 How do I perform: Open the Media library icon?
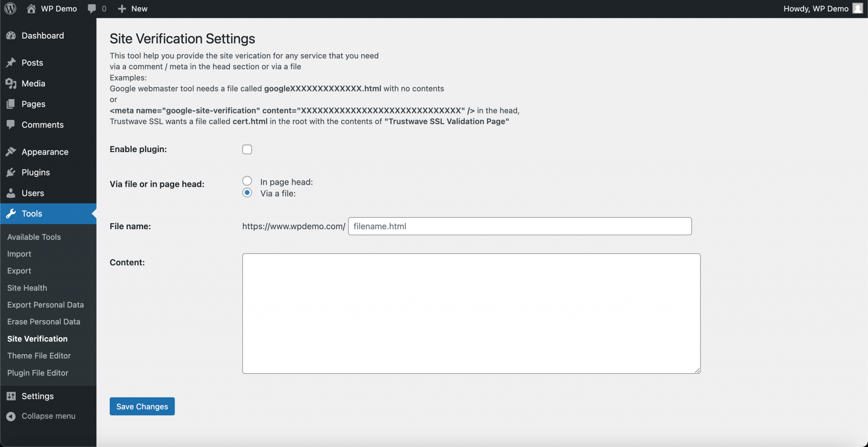(11, 83)
